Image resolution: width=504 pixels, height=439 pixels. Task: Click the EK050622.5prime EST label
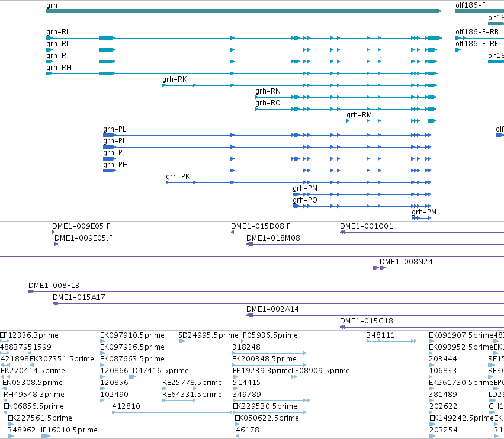pyautogui.click(x=267, y=419)
